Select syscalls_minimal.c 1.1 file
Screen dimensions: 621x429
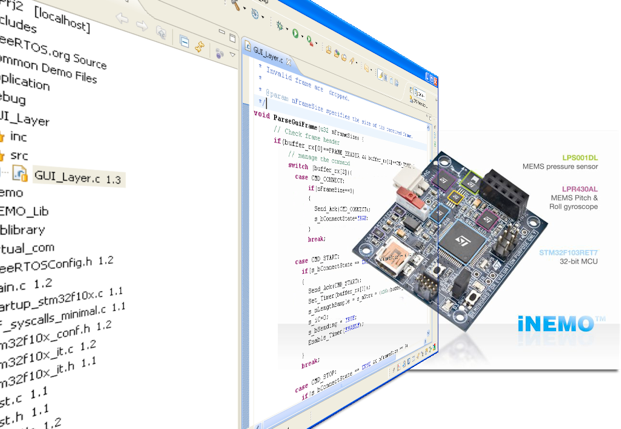point(62,317)
